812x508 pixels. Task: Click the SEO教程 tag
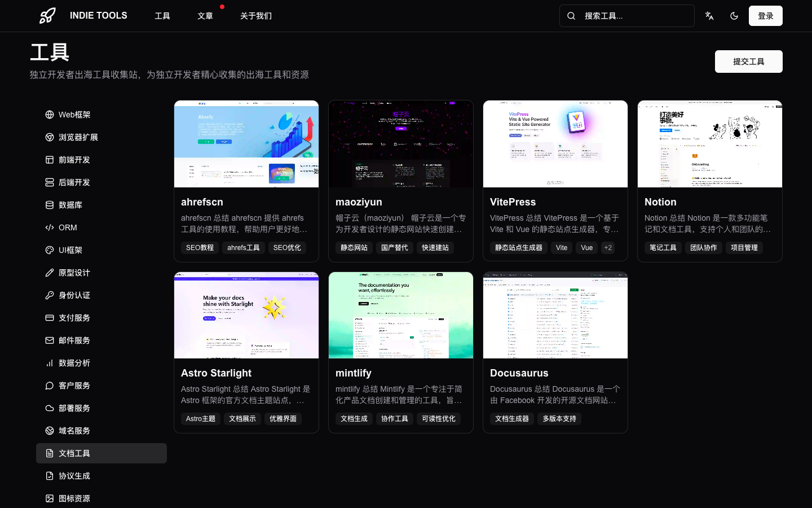point(200,248)
